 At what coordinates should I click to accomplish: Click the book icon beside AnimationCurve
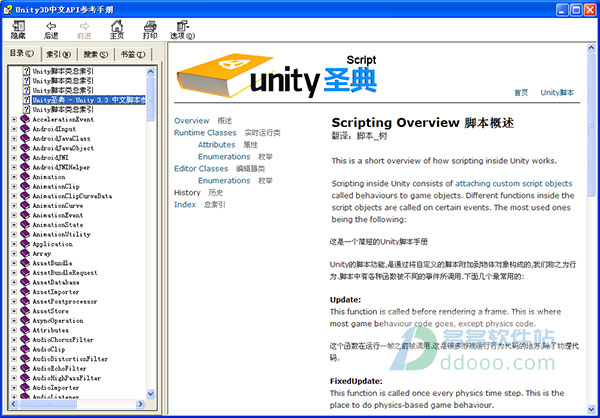25,206
